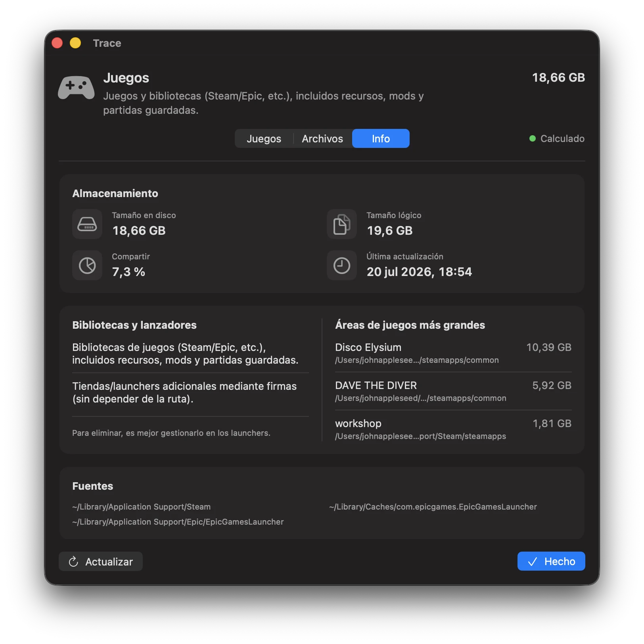Click the 20 jul 2026, 18:54 date
Viewport: 644px width, 644px height.
[x=419, y=272]
